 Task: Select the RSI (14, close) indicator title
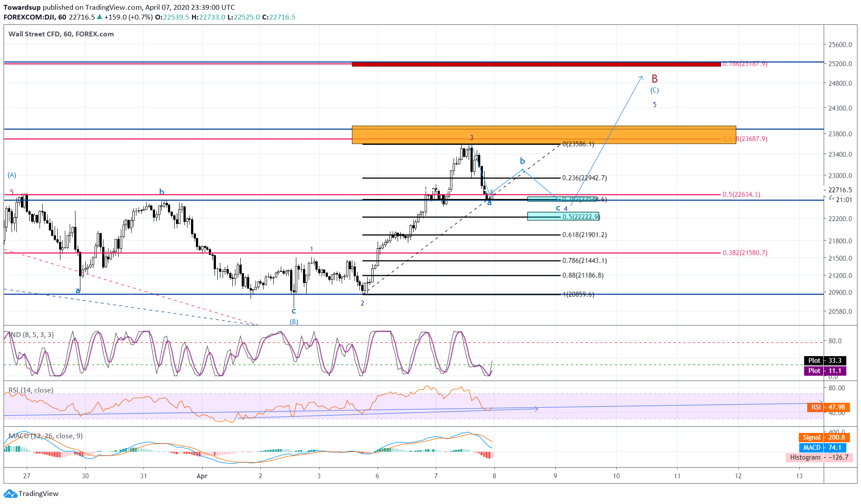tap(31, 390)
